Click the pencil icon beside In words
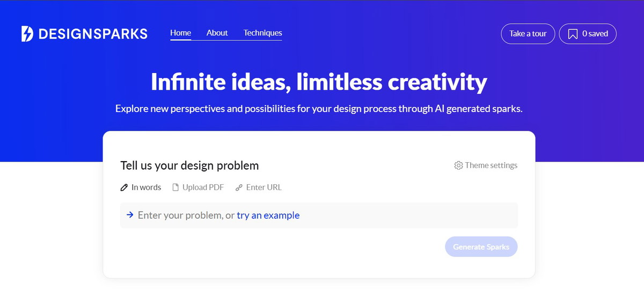Viewport: 644px width, 304px height. point(124,187)
